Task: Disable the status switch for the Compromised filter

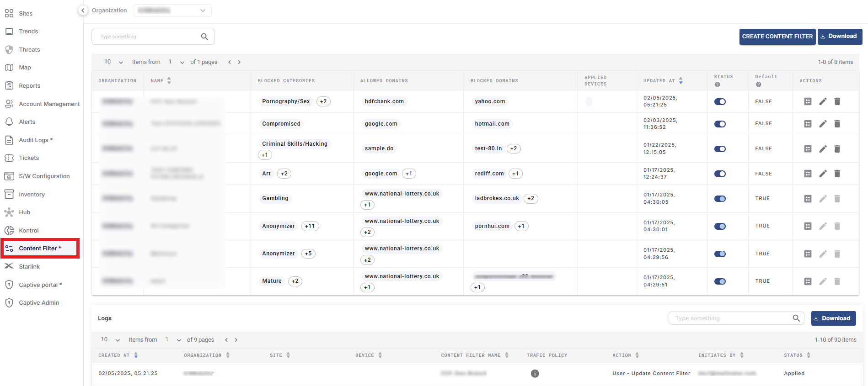Action: coord(720,124)
